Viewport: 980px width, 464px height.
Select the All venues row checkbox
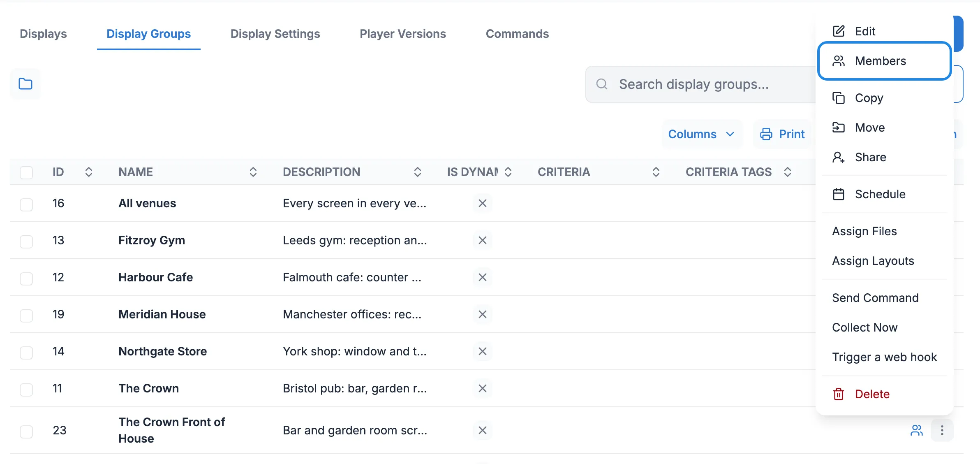pos(26,204)
